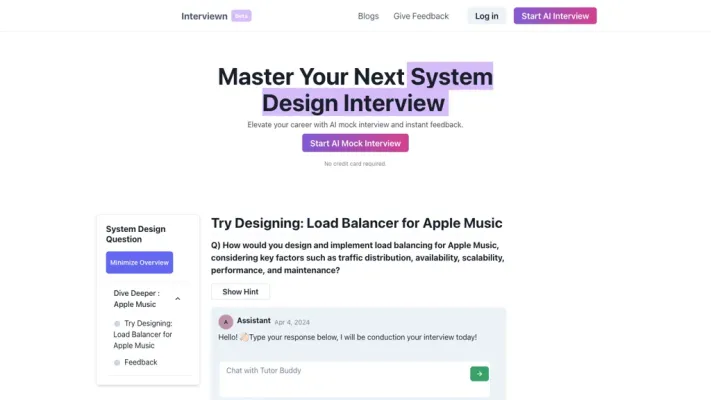711x400 pixels.
Task: Click Start AI Interview in header
Action: click(555, 16)
